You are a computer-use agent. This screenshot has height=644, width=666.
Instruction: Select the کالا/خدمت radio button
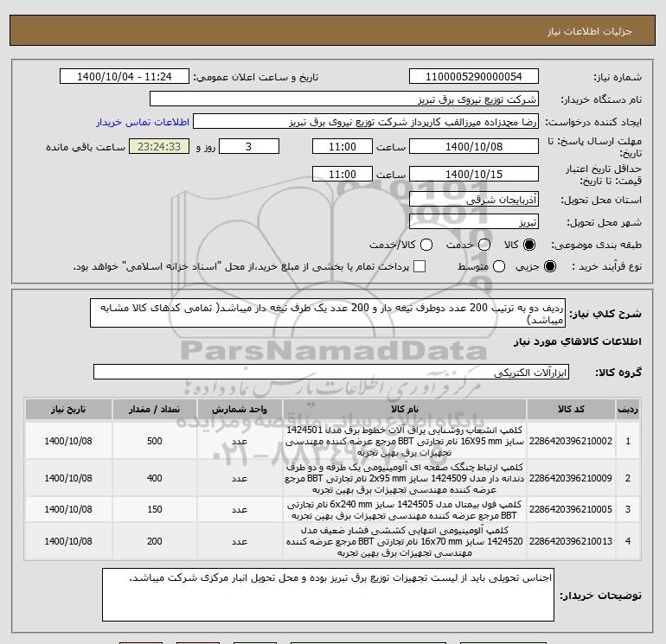click(x=426, y=245)
